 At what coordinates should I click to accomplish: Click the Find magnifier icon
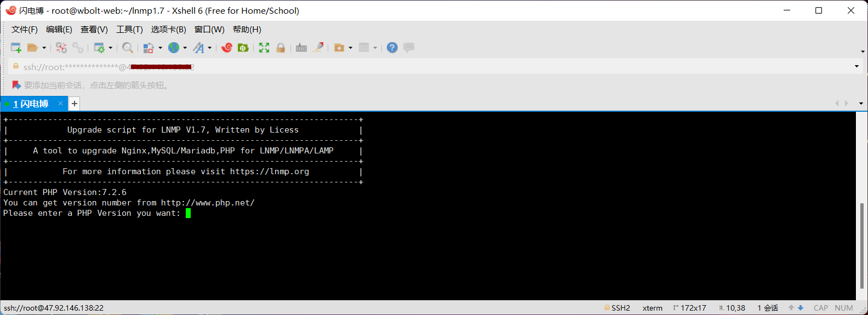pyautogui.click(x=127, y=48)
